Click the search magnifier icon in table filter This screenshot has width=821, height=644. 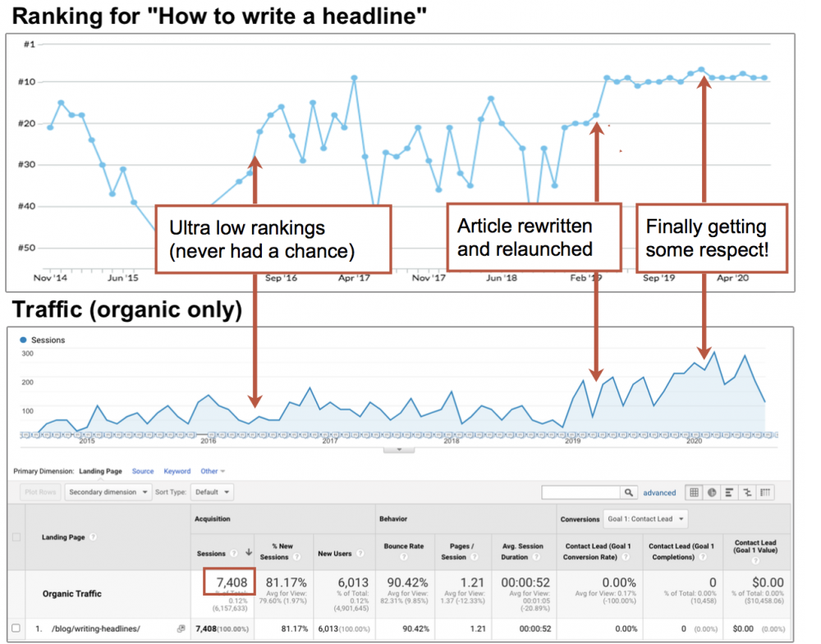click(x=629, y=493)
